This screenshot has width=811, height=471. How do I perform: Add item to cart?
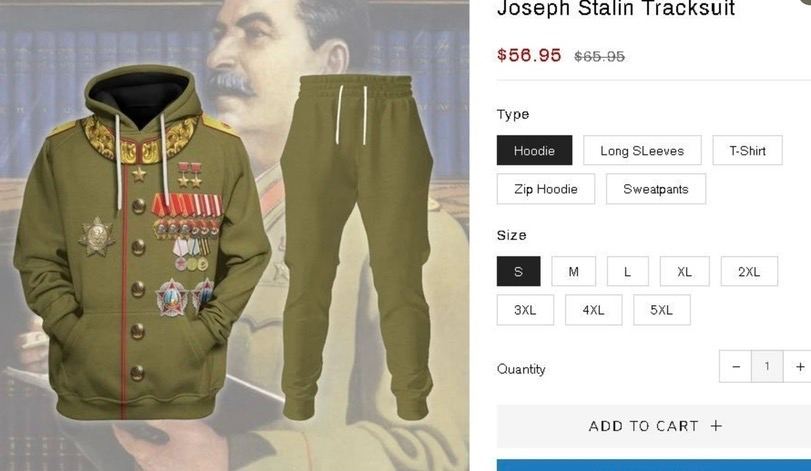(654, 426)
